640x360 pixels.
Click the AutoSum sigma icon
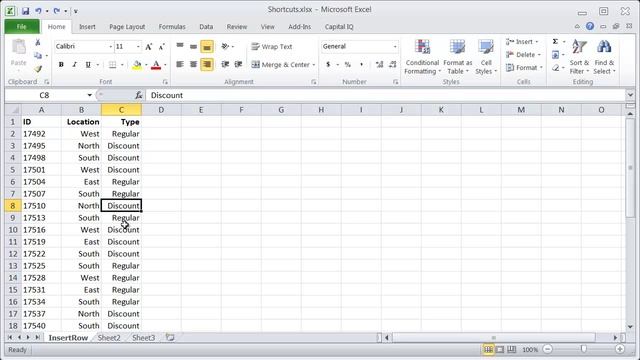point(555,42)
